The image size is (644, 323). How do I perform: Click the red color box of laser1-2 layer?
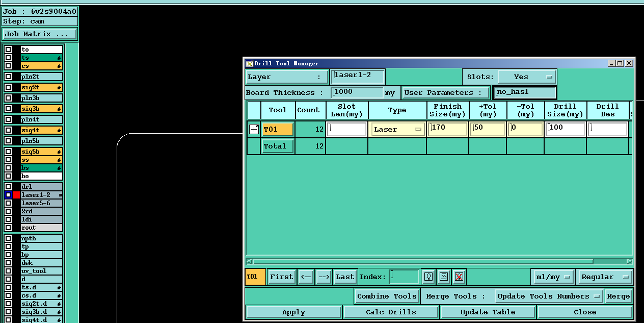point(16,195)
